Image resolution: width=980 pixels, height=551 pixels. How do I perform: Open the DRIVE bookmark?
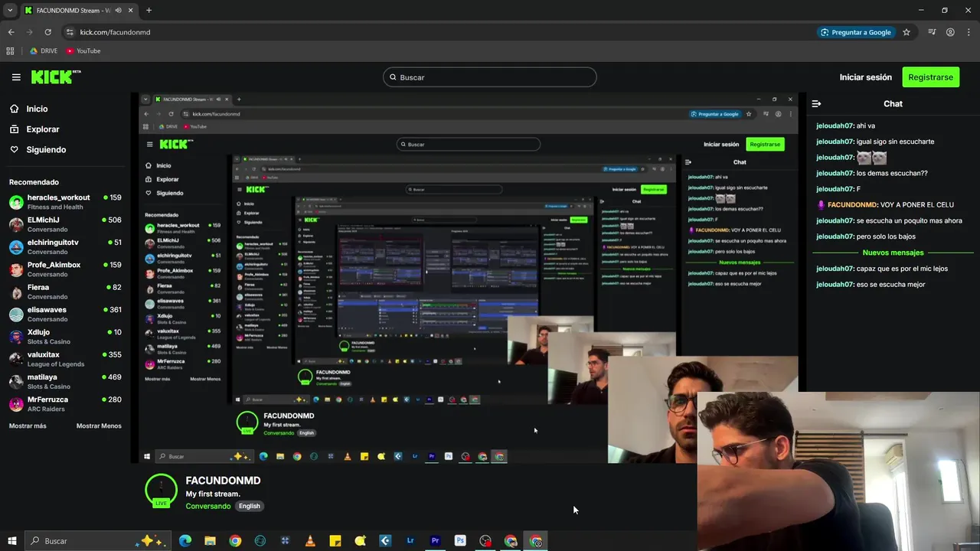pyautogui.click(x=43, y=51)
